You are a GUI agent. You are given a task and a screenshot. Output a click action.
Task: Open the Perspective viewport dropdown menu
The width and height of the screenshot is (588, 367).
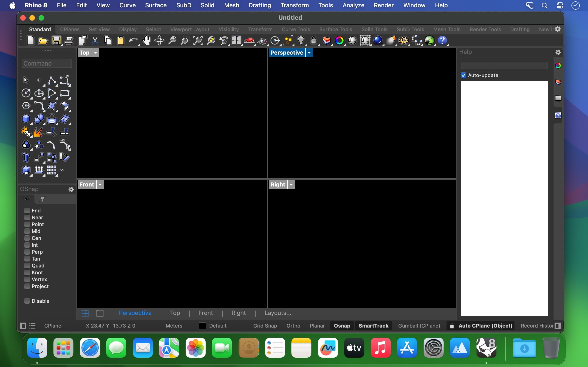(x=309, y=53)
